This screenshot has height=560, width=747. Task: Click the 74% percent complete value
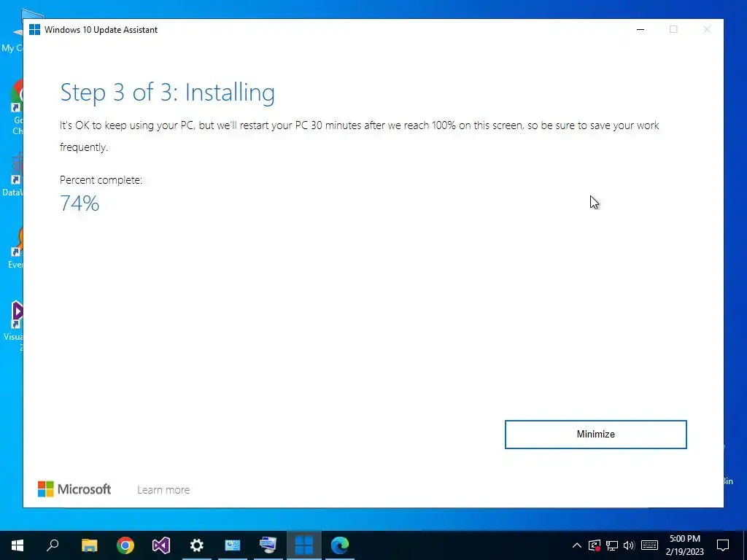pyautogui.click(x=80, y=203)
